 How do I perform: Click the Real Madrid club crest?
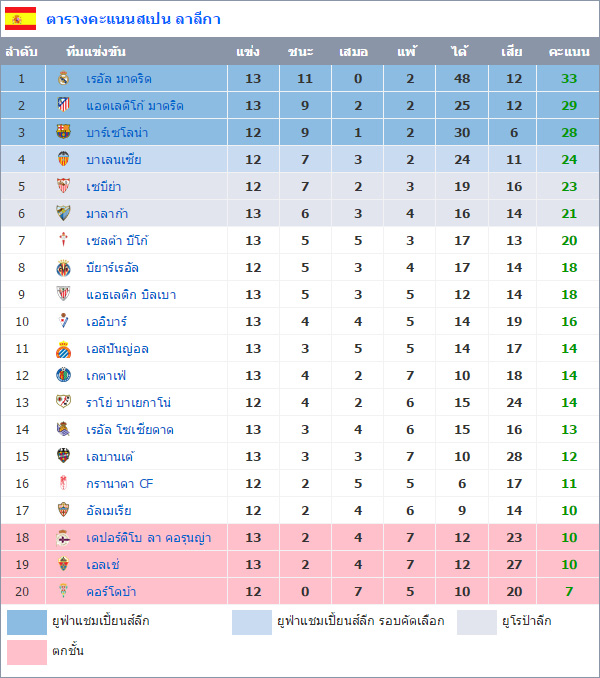click(x=64, y=78)
